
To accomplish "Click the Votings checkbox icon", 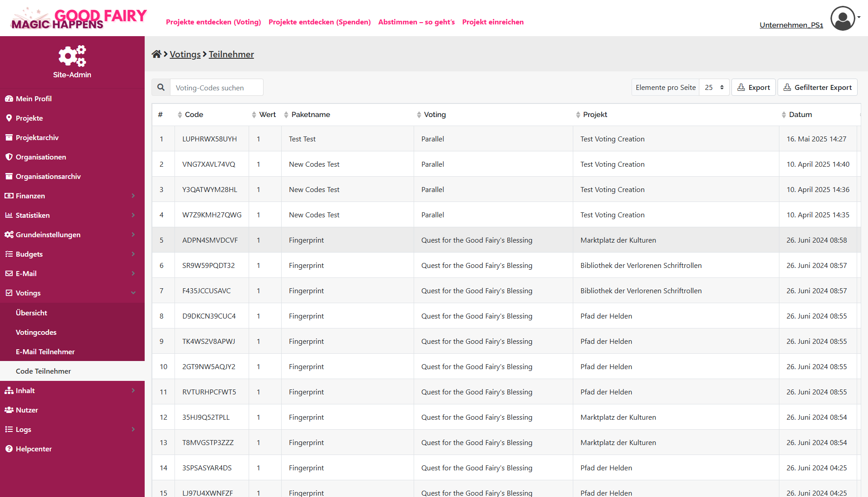I will click(x=9, y=293).
